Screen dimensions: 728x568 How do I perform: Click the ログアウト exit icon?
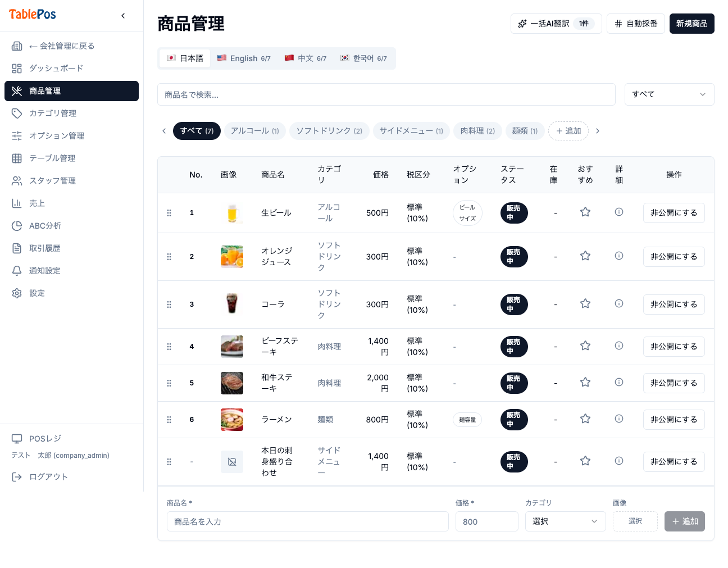(x=17, y=477)
